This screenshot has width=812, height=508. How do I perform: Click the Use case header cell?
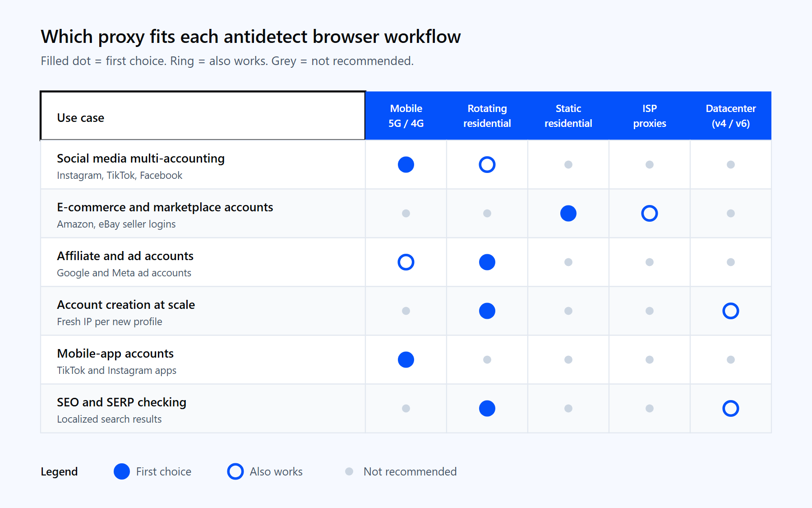tap(203, 116)
